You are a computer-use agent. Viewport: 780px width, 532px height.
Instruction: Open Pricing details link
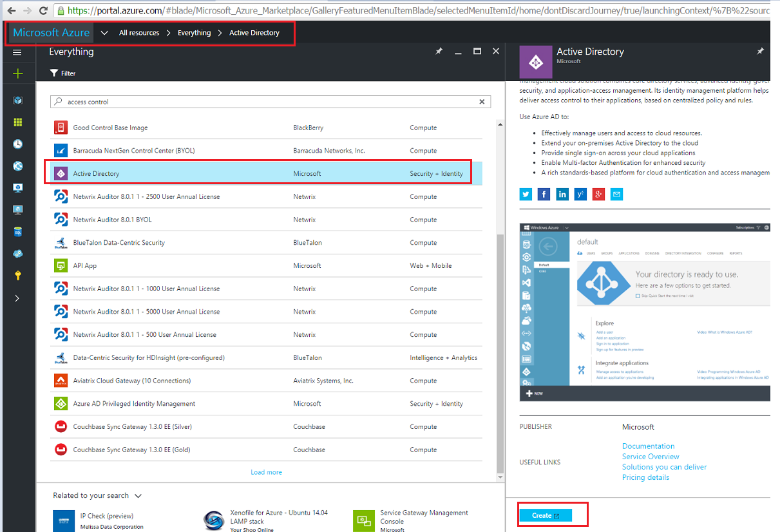tap(645, 477)
